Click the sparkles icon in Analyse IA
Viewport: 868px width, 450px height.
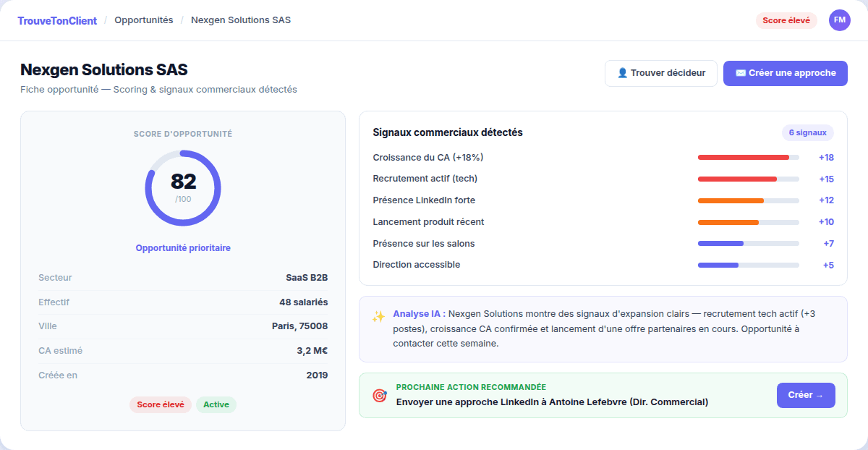pyautogui.click(x=378, y=317)
